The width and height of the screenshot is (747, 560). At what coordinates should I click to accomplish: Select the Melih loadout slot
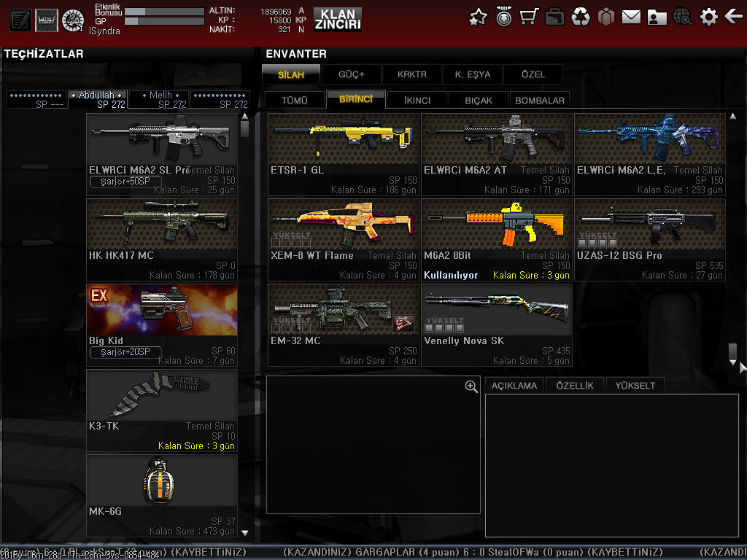159,99
